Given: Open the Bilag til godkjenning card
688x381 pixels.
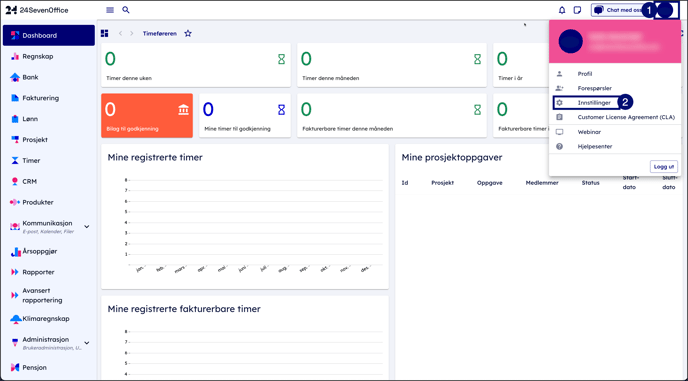Looking at the screenshot, I should pyautogui.click(x=147, y=115).
